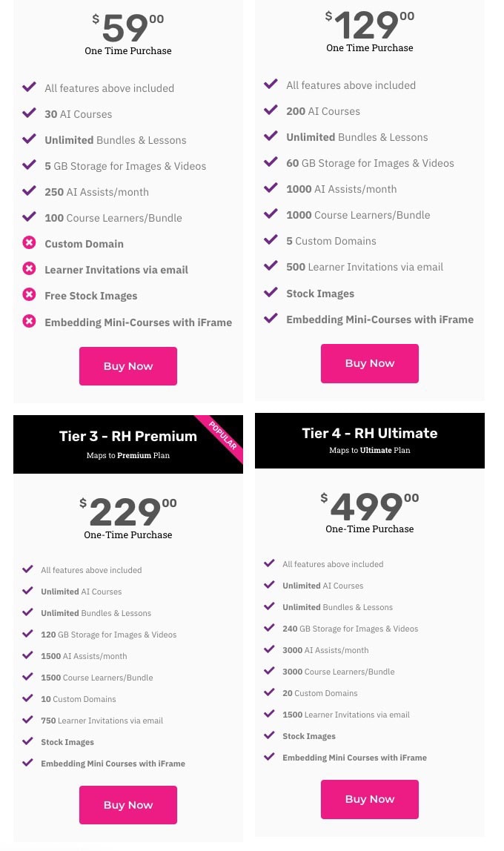Viewport: 504px width, 851px height.
Task: Click the X icon beside Free Stock Images
Action: [x=30, y=295]
